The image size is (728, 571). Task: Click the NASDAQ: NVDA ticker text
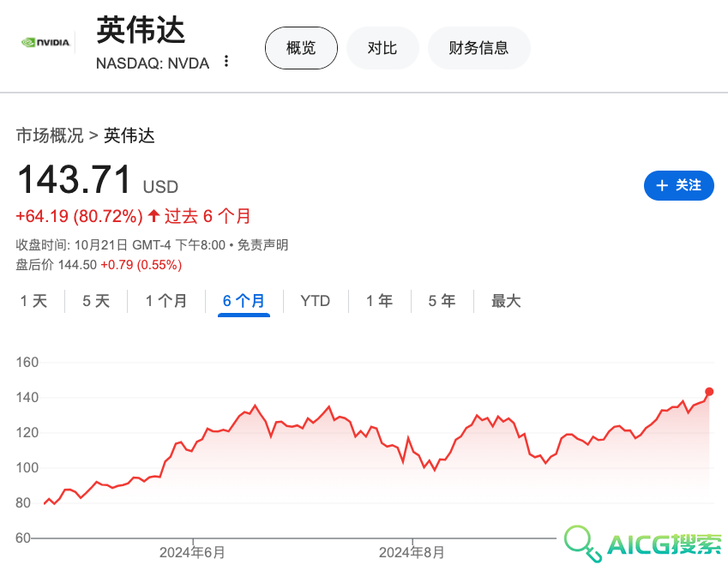153,63
